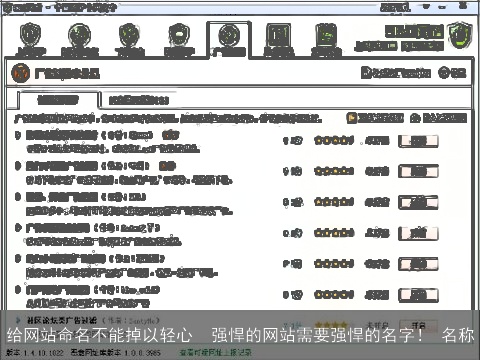Click the yellow folder icon above the rule list
This screenshot has height=360, width=480.
[x=352, y=118]
